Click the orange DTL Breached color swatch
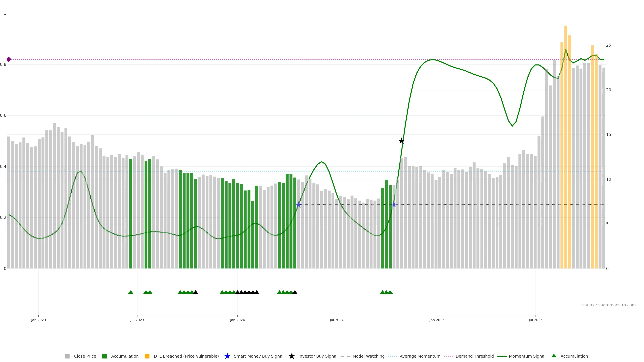The width and height of the screenshot is (644, 362). pos(147,356)
